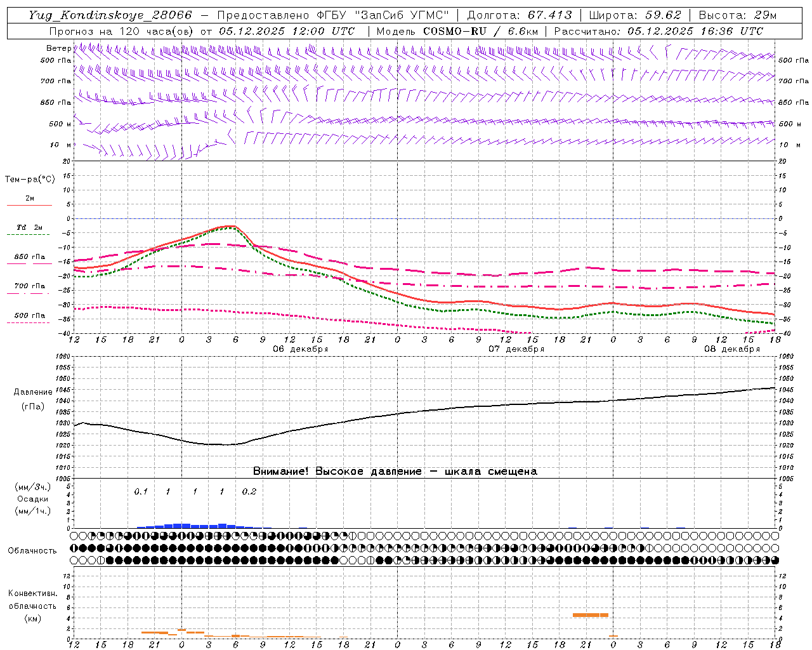Click the (км) unit label of convective clouds

(x=32, y=618)
